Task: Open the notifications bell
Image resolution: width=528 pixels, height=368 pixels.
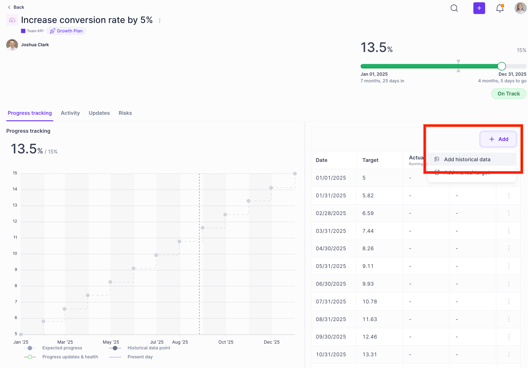Action: [x=500, y=8]
